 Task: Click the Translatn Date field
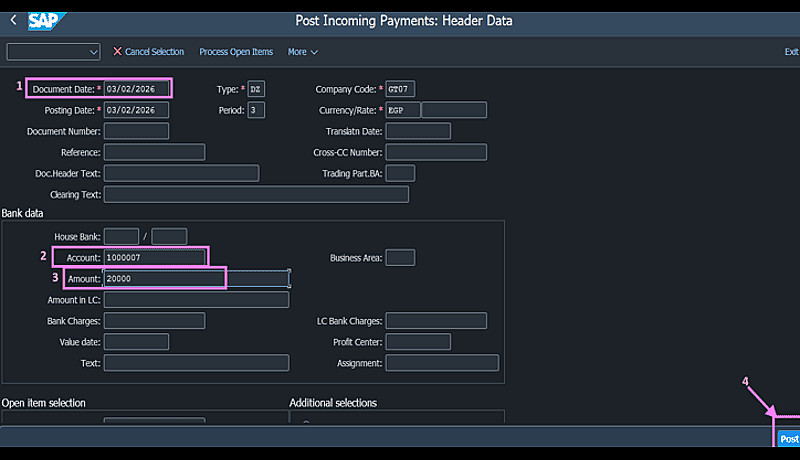418,131
